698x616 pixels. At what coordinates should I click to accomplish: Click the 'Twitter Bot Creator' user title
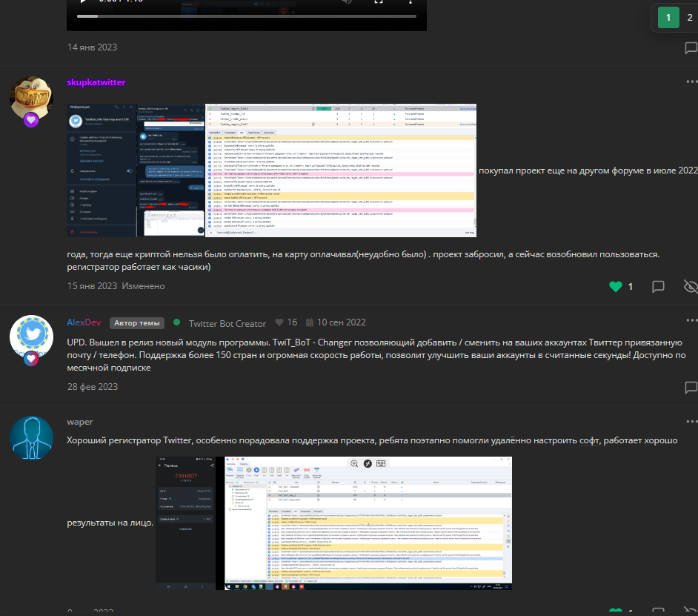[x=227, y=323]
